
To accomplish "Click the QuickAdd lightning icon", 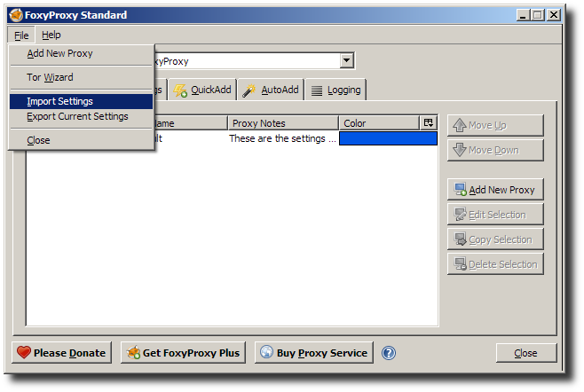I will (x=180, y=90).
